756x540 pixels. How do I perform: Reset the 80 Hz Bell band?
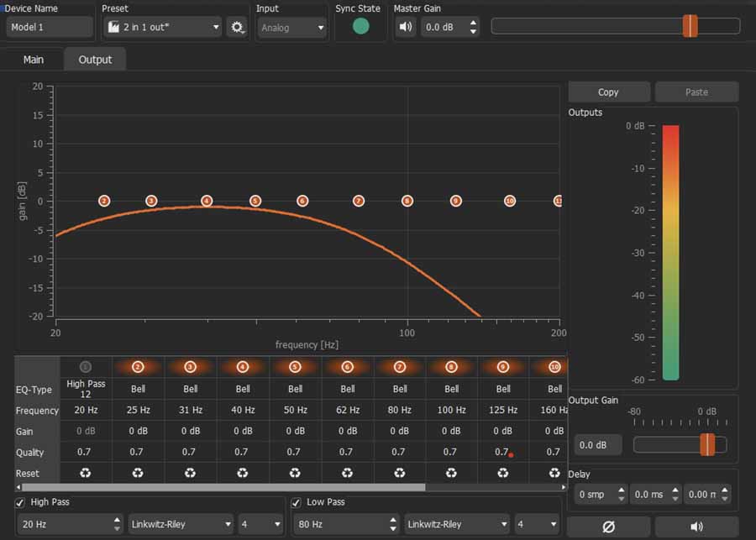(x=400, y=473)
